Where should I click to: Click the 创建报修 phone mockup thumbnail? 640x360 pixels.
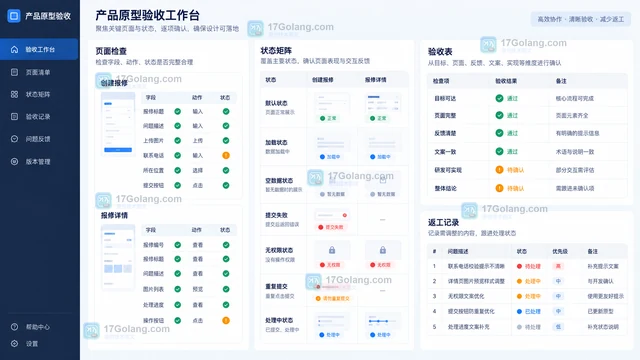click(x=118, y=124)
